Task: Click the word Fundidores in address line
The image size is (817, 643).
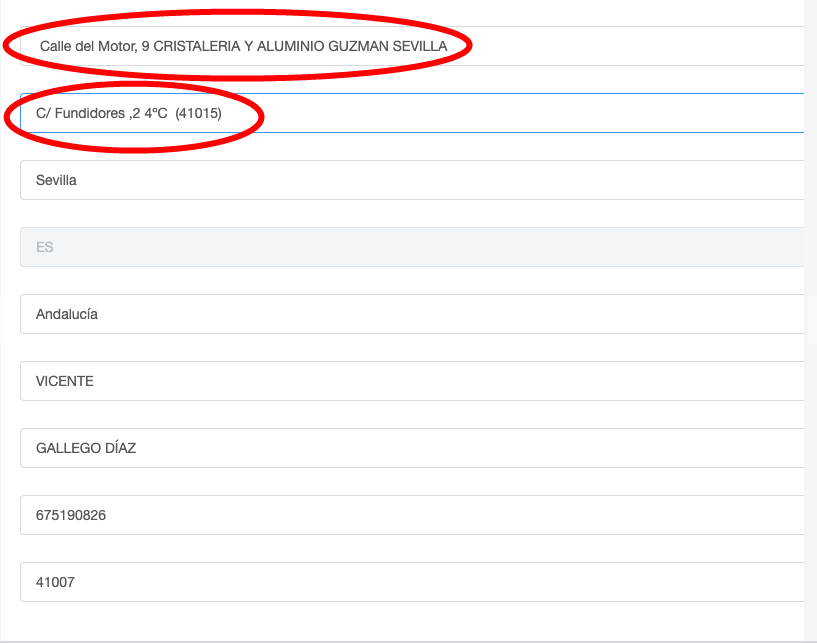Action: 90,113
